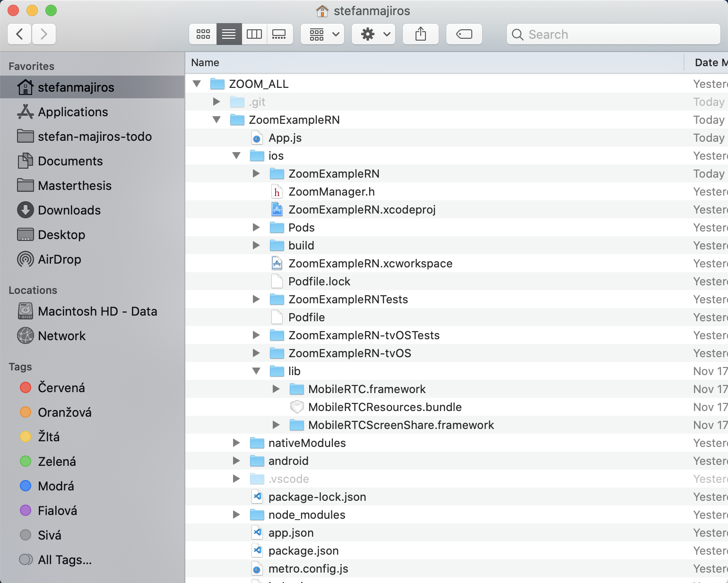Select the .vscode folder row

pos(457,479)
